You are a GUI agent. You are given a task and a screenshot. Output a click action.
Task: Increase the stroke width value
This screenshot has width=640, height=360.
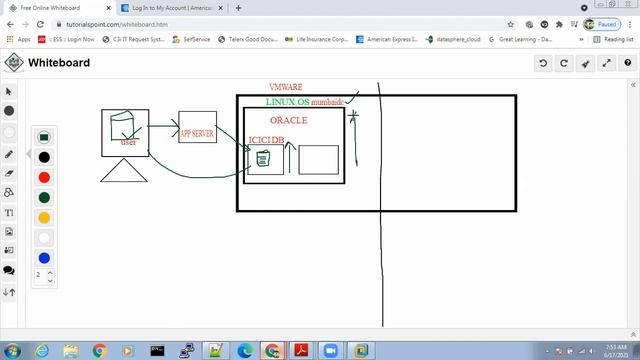click(x=50, y=272)
